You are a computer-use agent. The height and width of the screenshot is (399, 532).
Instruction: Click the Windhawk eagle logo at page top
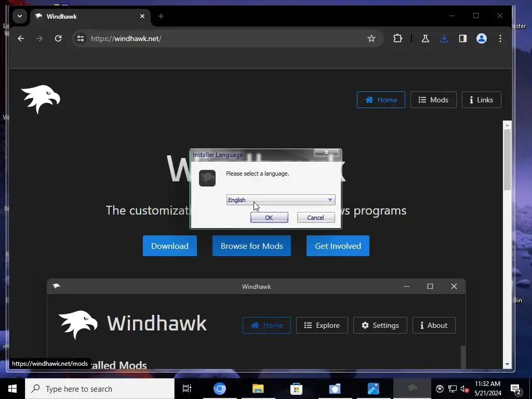[x=41, y=99]
